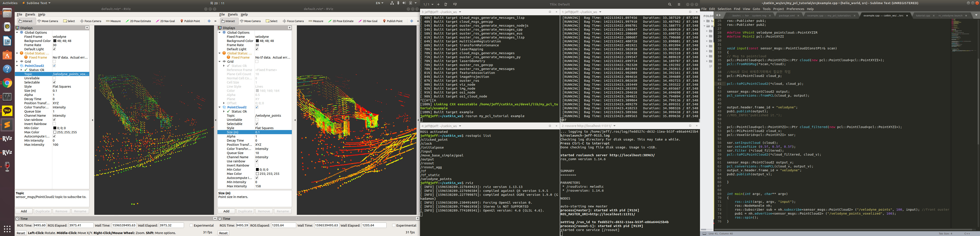Close Displays panel in right RViz

point(289,28)
